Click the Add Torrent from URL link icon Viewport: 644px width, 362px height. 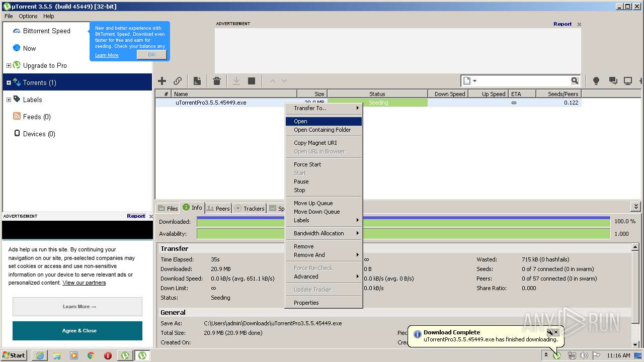point(178,81)
